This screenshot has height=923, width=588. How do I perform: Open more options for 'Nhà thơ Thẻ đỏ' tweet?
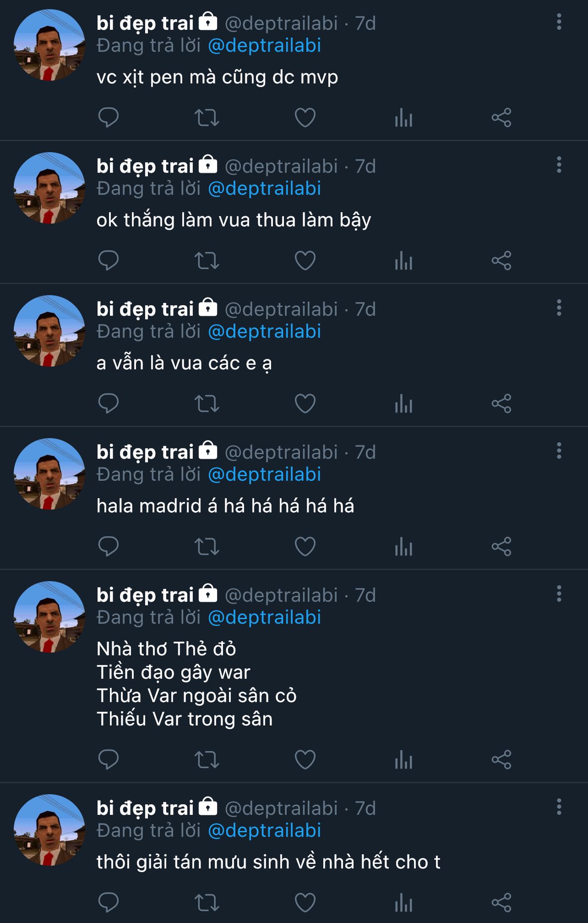[559, 594]
